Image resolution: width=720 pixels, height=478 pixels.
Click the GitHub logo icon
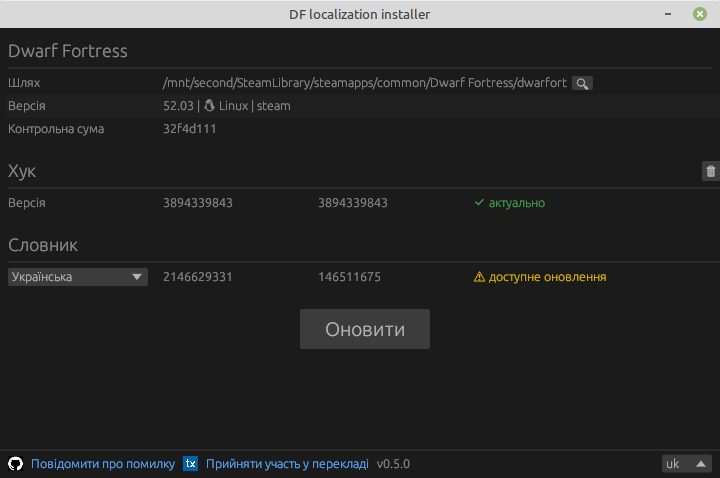point(15,464)
